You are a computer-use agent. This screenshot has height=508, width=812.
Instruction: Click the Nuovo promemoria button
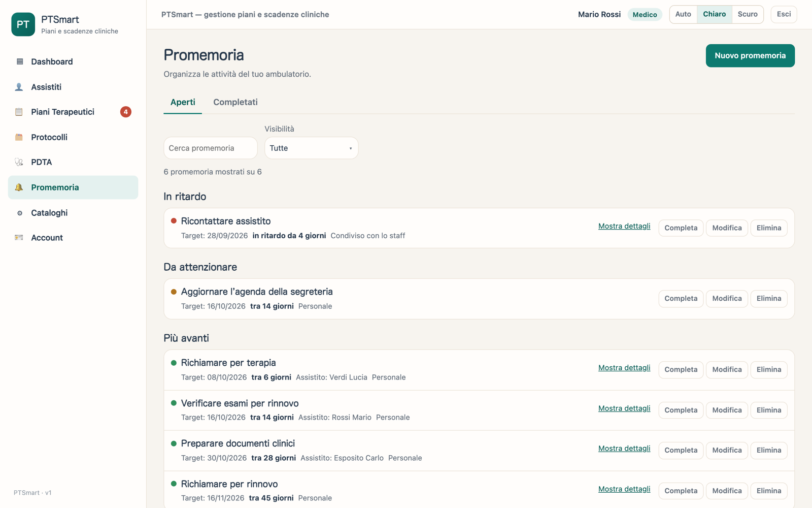(750, 56)
